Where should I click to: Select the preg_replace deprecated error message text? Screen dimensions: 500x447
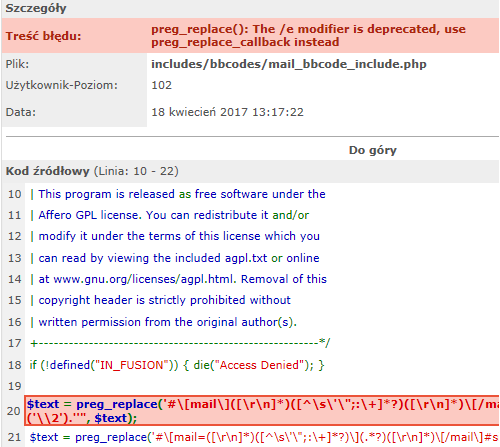[x=308, y=36]
